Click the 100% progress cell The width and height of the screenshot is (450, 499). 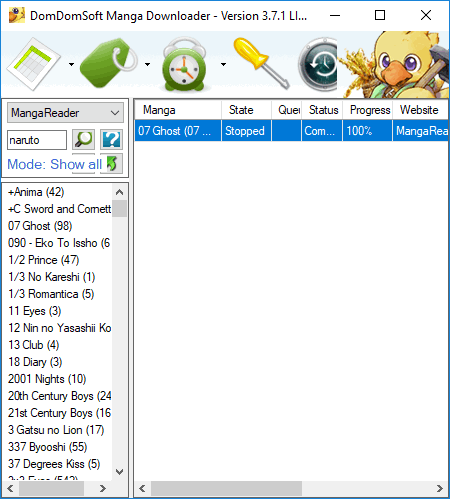[368, 131]
